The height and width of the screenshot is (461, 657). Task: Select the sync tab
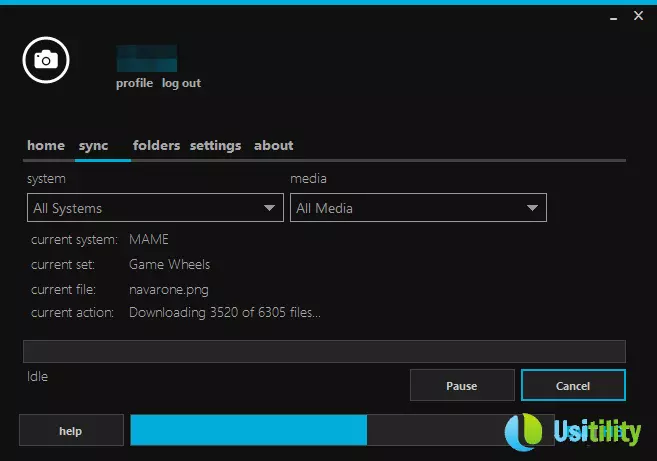[x=94, y=146]
